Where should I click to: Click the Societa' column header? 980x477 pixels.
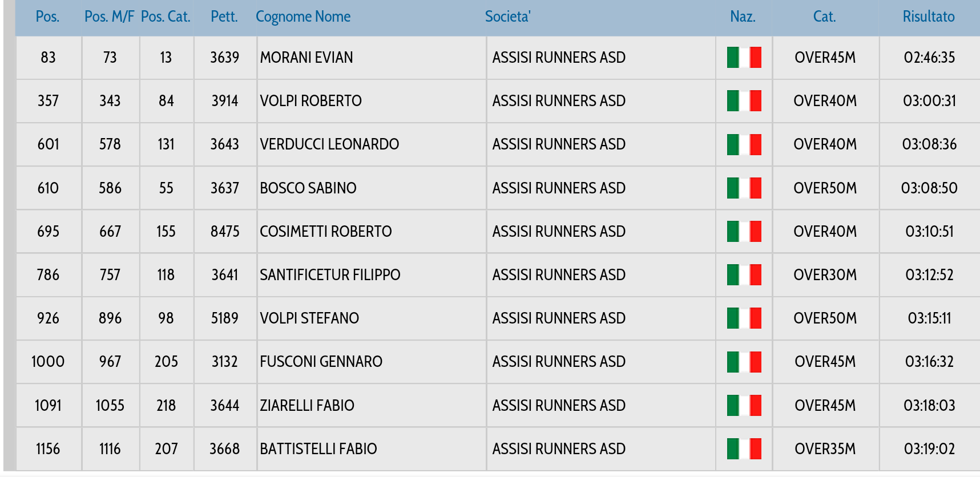(x=508, y=17)
